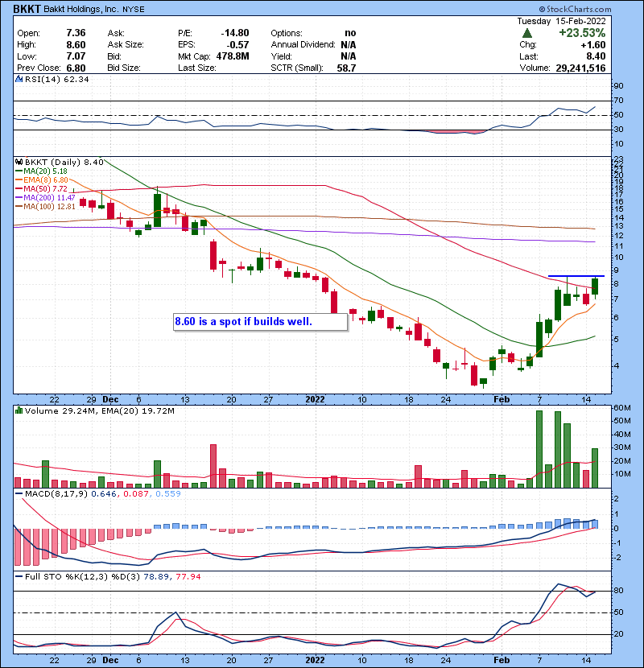Click the Chg value +1.60
The height and width of the screenshot is (668, 644).
[592, 45]
